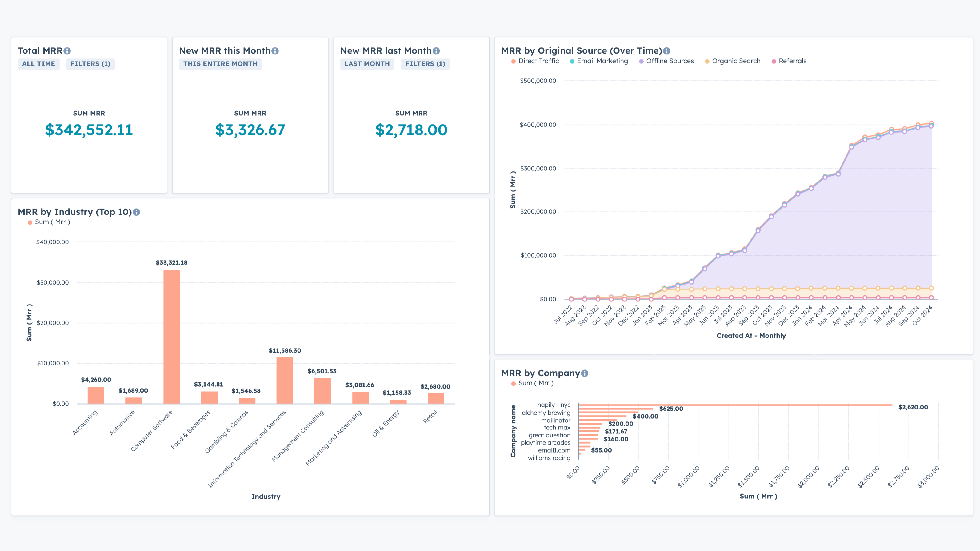Click info icon beside MRR by Company
The height and width of the screenshot is (551, 980).
coord(585,373)
